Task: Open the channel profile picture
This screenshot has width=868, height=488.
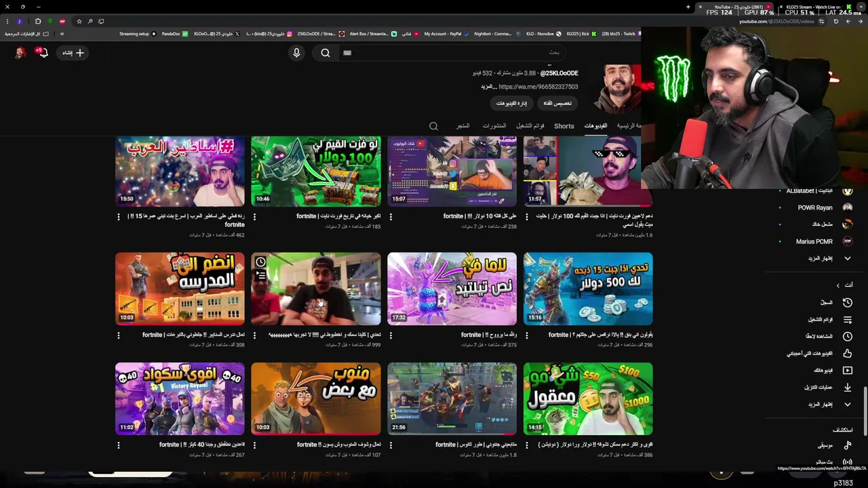Action: [618, 88]
